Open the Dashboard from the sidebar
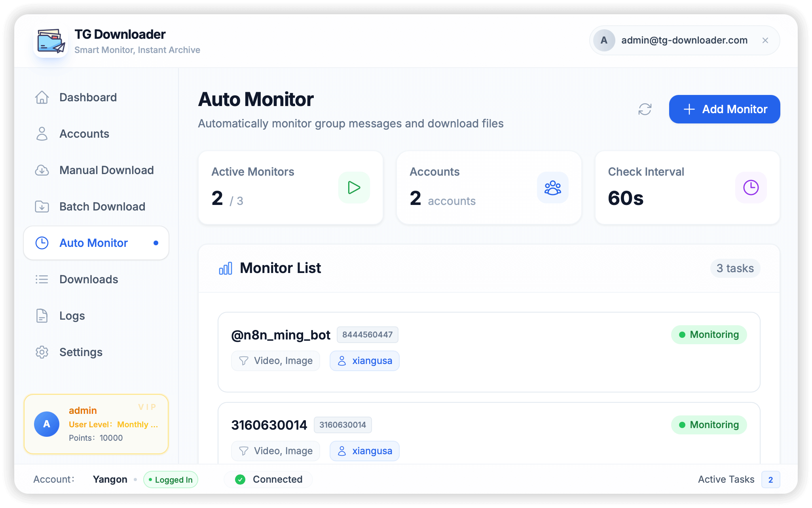 [x=88, y=97]
